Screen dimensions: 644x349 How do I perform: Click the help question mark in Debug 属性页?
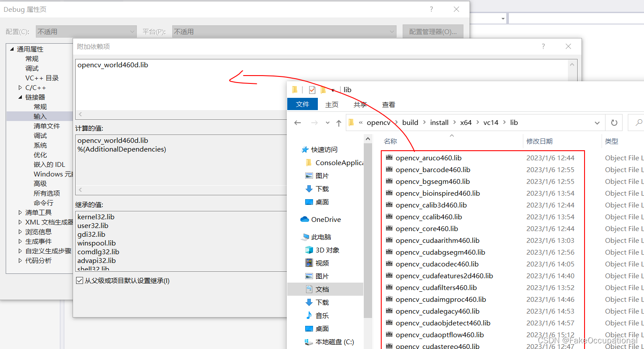[x=432, y=9]
